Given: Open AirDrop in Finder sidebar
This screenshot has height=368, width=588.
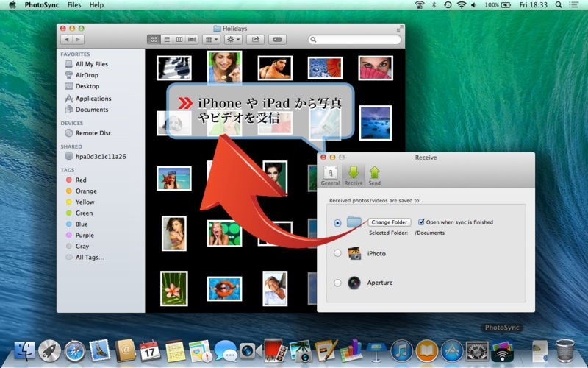Looking at the screenshot, I should [86, 75].
